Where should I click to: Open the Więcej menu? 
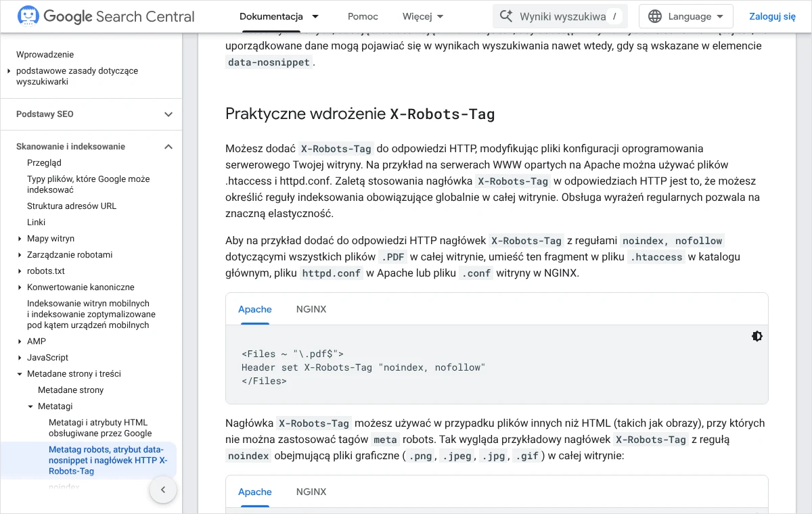(423, 16)
